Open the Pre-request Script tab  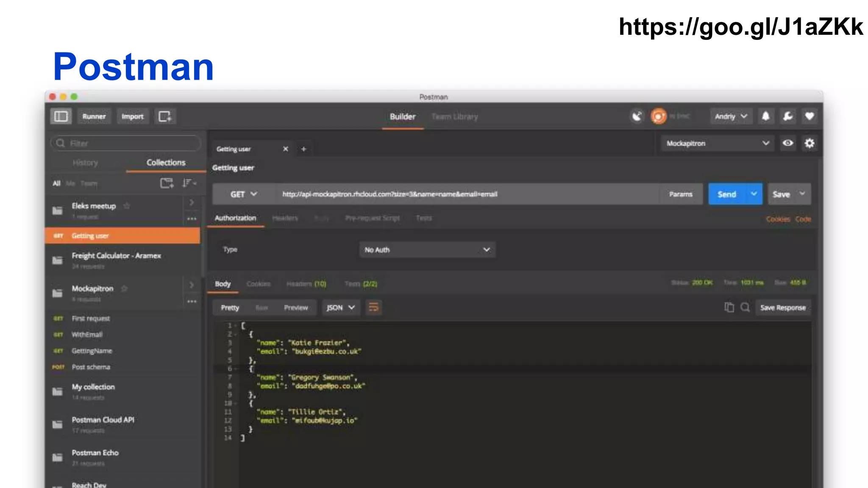pos(373,218)
